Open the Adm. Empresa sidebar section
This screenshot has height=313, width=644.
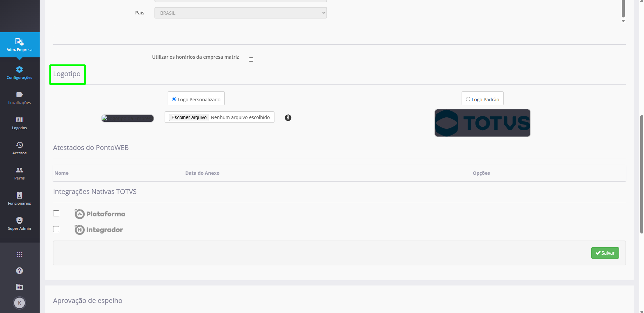[x=19, y=45]
